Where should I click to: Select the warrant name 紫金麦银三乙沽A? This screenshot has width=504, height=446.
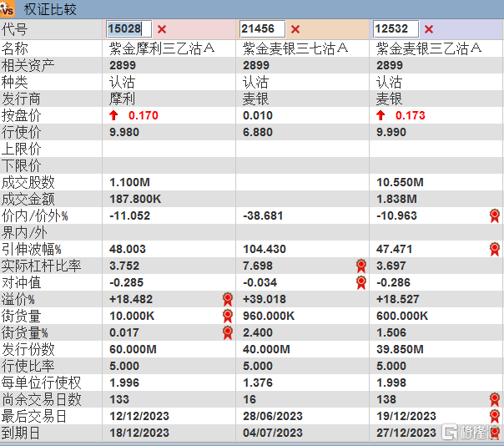click(x=429, y=49)
